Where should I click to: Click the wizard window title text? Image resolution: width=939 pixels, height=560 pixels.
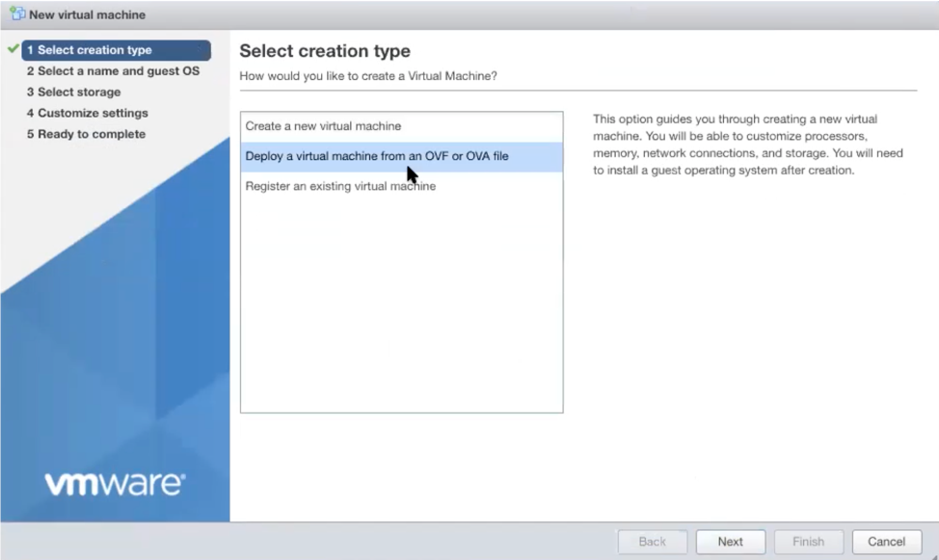[x=85, y=13]
